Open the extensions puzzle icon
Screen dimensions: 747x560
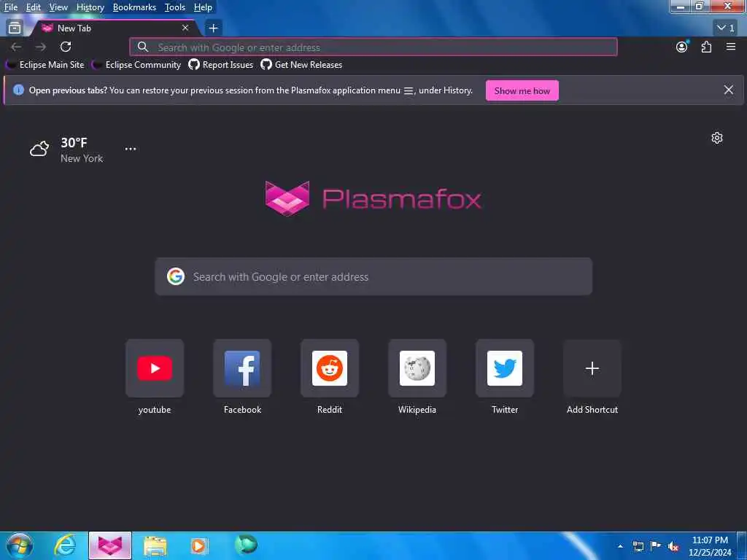(x=706, y=47)
